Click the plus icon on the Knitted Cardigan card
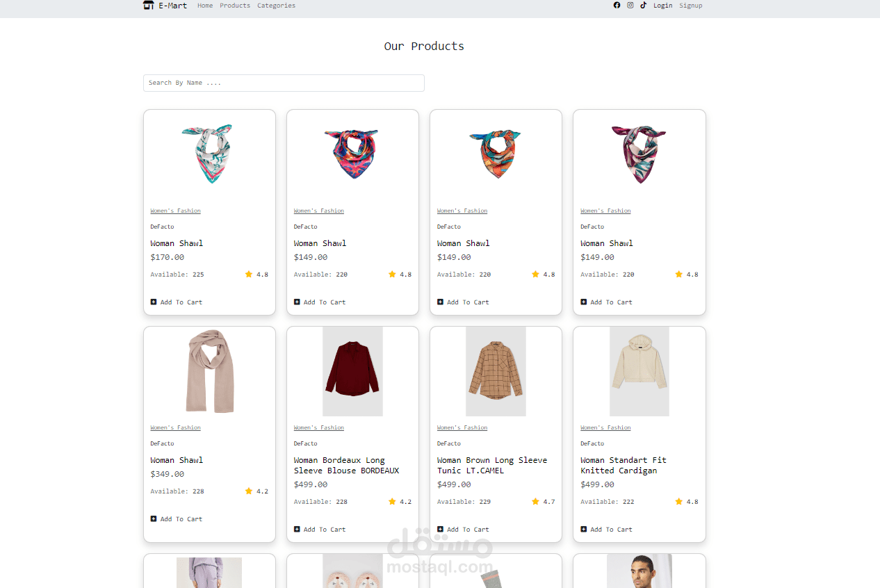The height and width of the screenshot is (588, 880). tap(584, 529)
